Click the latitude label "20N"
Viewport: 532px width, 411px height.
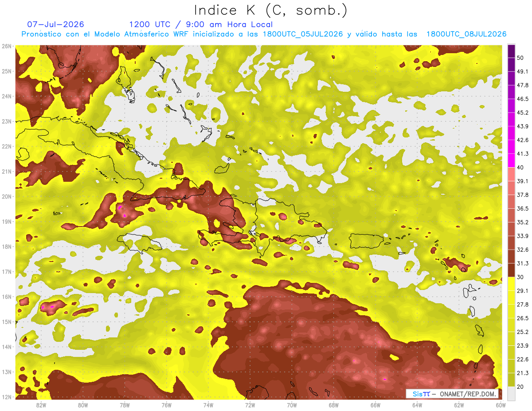[x=6, y=196]
